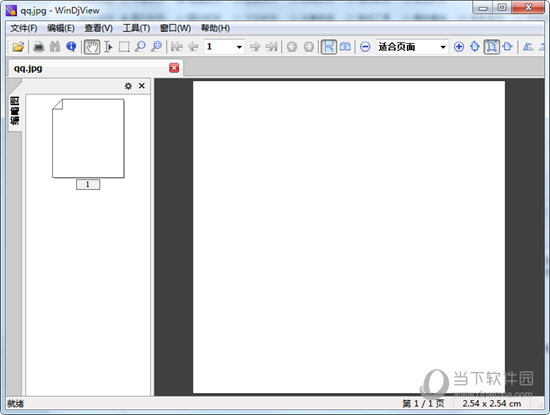Image resolution: width=550 pixels, height=415 pixels.
Task: Select the rectangle selection tool
Action: tap(124, 47)
